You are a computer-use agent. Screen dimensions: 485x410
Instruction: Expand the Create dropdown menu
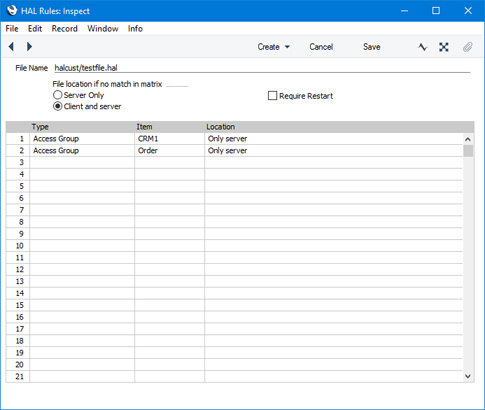[x=273, y=47]
